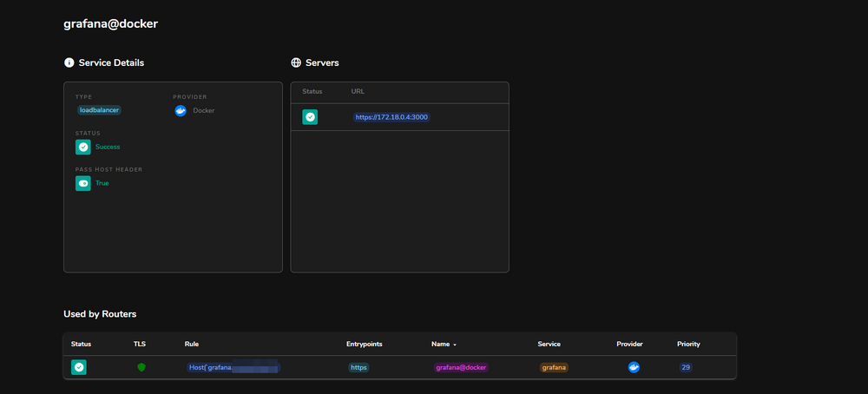Click the Success status check icon
Screen dimensions: 868x394
83,148
